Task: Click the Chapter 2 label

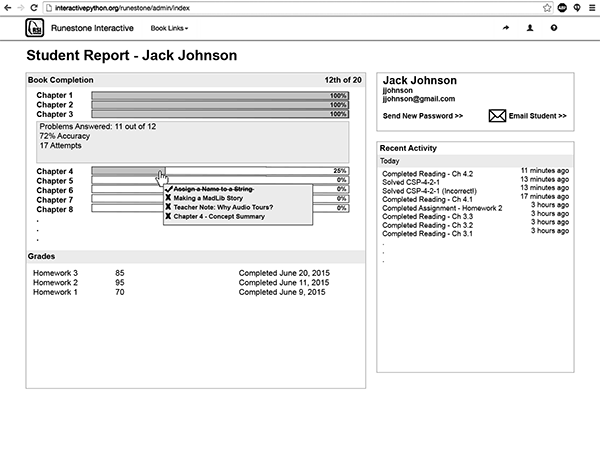Action: [55, 105]
